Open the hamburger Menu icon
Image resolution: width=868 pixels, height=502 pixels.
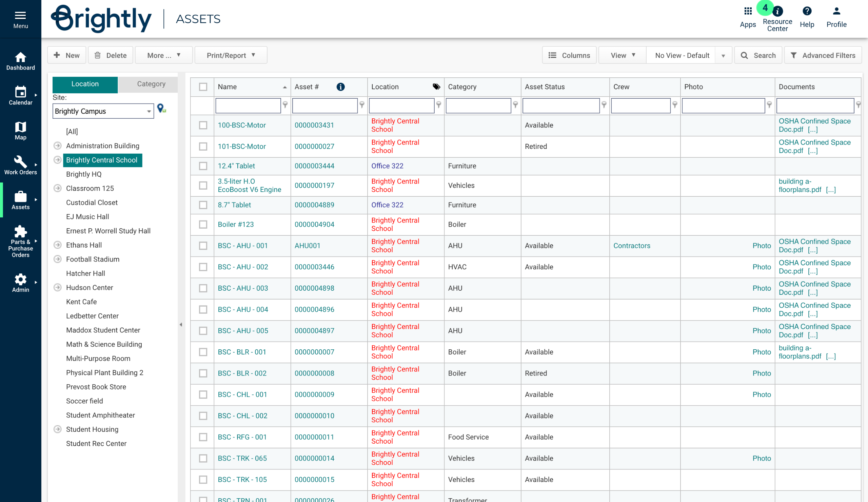[x=20, y=16]
